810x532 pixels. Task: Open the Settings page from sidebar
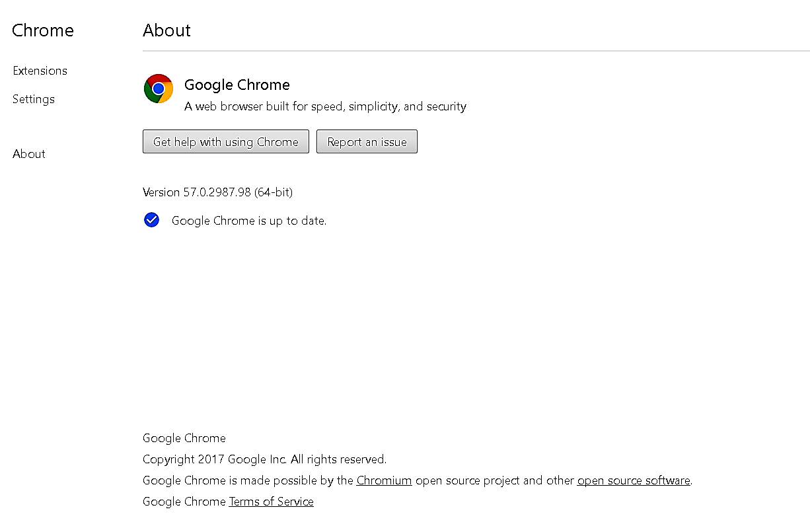pyautogui.click(x=34, y=99)
